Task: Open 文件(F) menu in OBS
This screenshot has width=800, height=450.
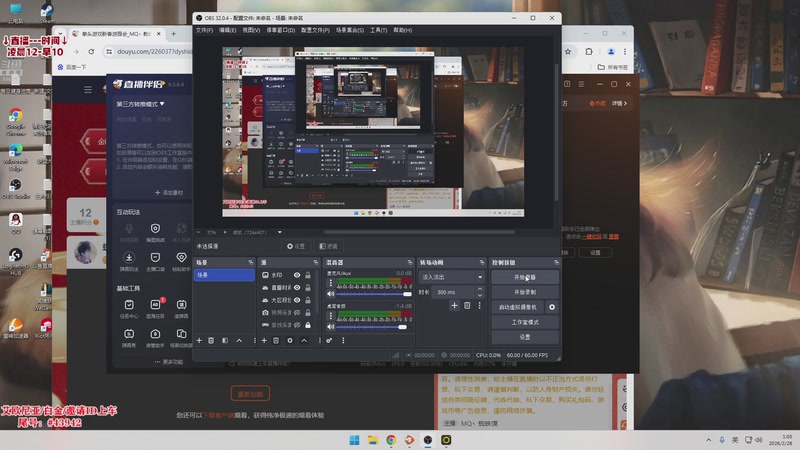Action: point(204,30)
